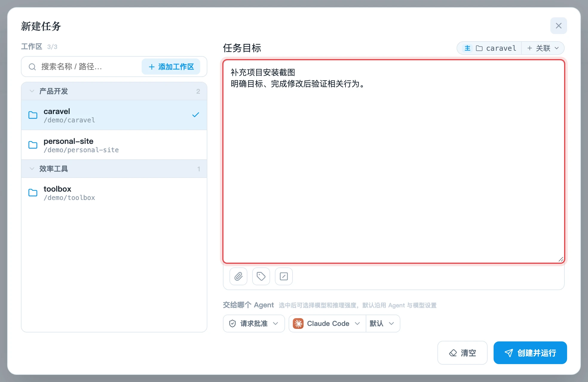Select the personal-site workspace row
This screenshot has height=382, width=588.
pos(114,145)
